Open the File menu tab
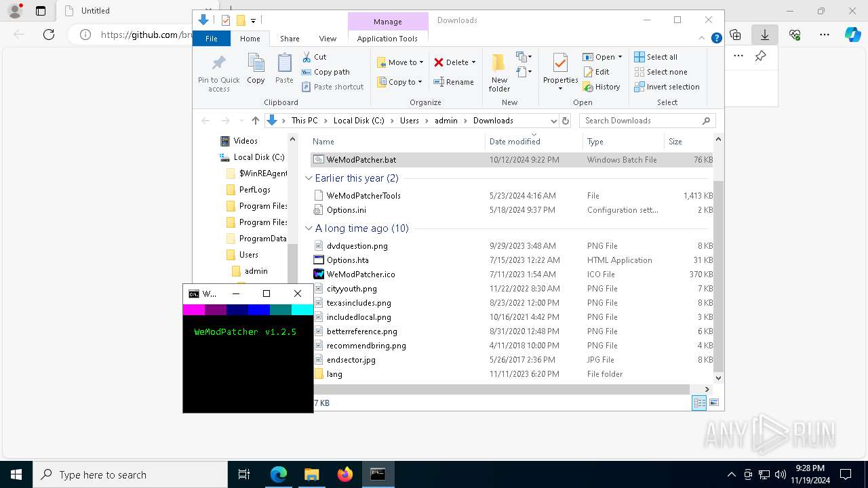The height and width of the screenshot is (488, 868). [x=212, y=39]
